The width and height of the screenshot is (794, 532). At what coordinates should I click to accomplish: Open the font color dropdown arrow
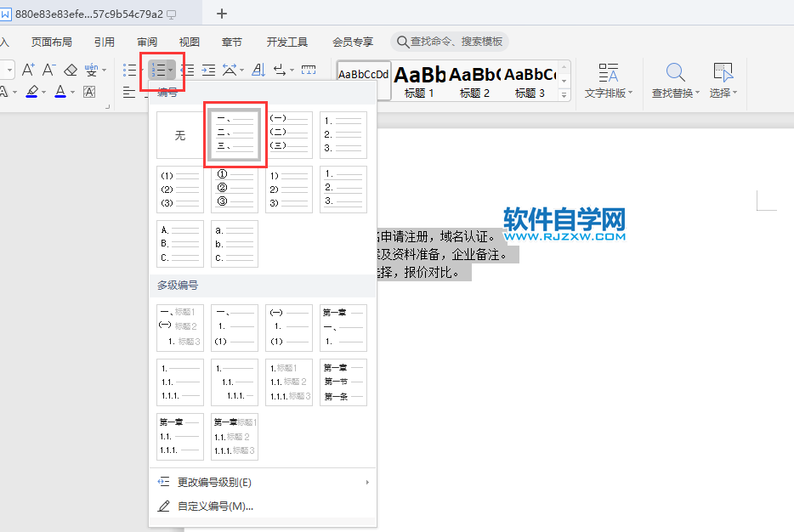point(72,92)
